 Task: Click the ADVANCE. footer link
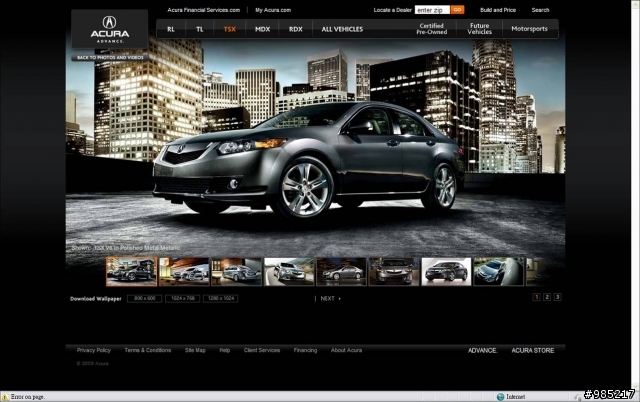click(482, 351)
